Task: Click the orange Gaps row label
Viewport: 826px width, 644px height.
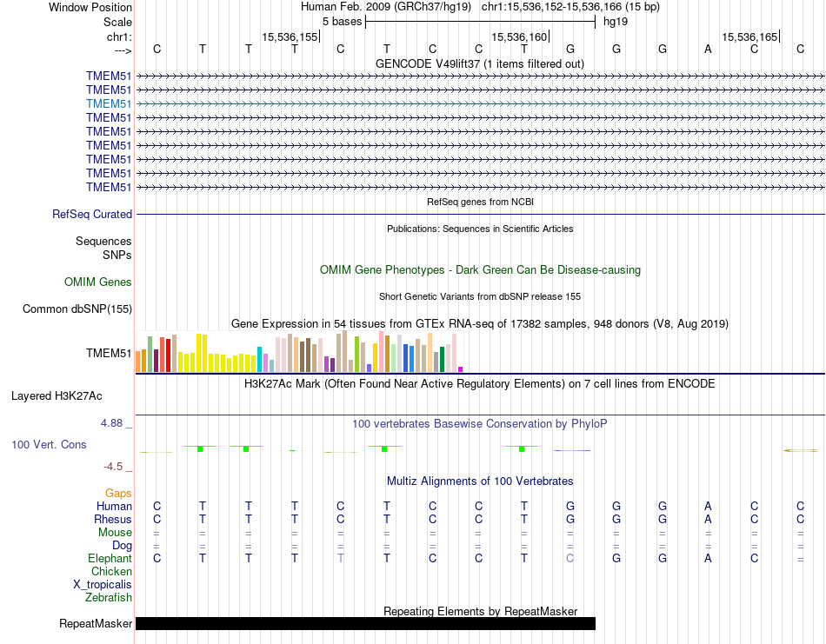Action: pos(118,493)
